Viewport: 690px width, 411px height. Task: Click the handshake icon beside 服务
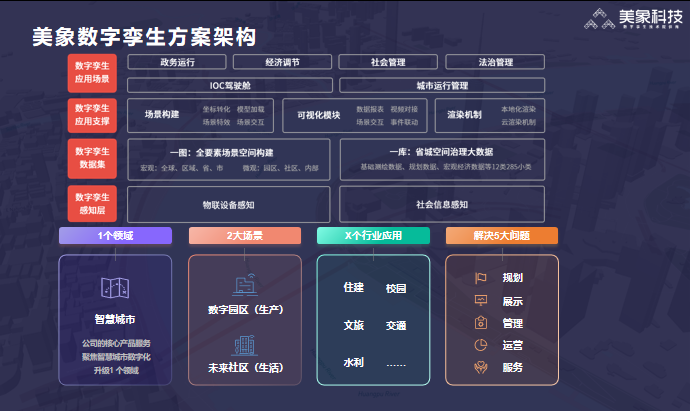[x=480, y=367]
